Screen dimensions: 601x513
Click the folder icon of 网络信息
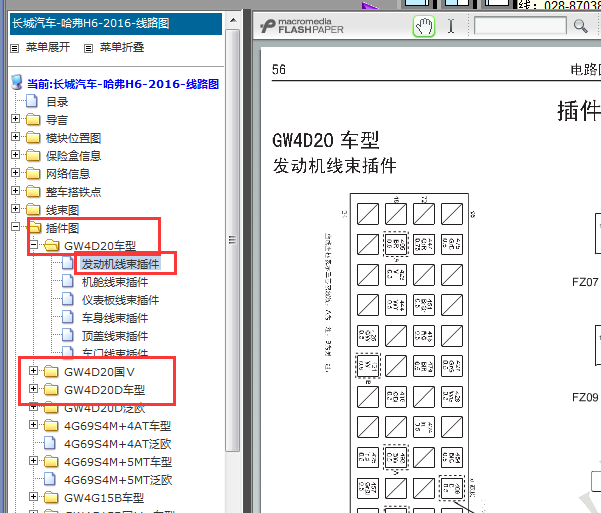click(x=33, y=173)
